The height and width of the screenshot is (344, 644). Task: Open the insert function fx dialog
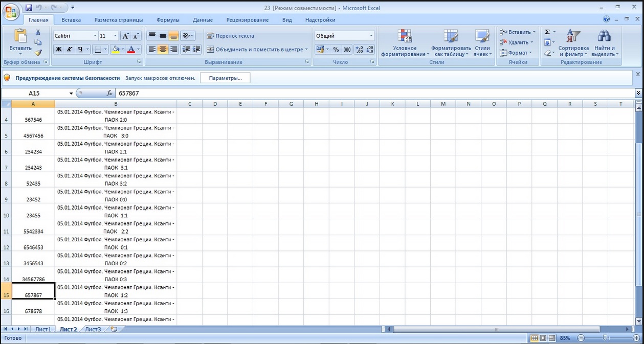point(109,93)
